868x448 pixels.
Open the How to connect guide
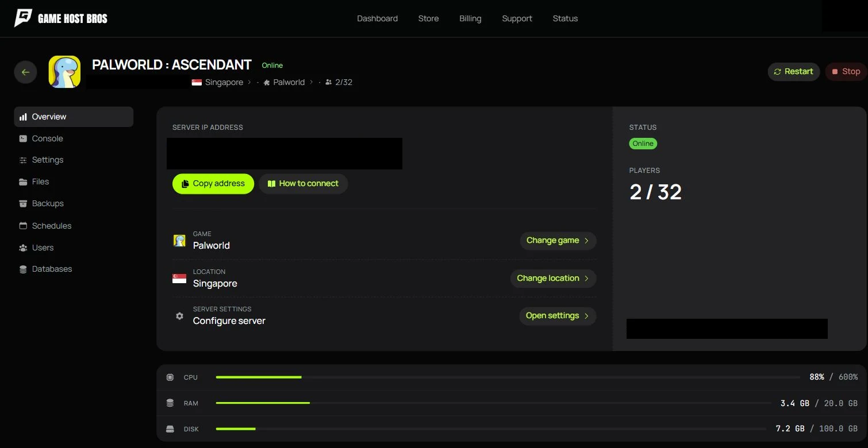coord(304,184)
